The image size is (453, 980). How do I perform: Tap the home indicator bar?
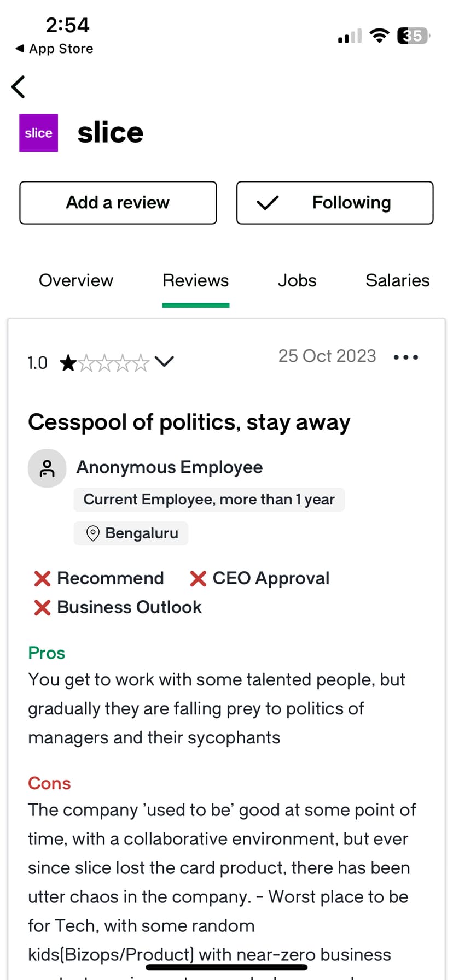(x=226, y=967)
